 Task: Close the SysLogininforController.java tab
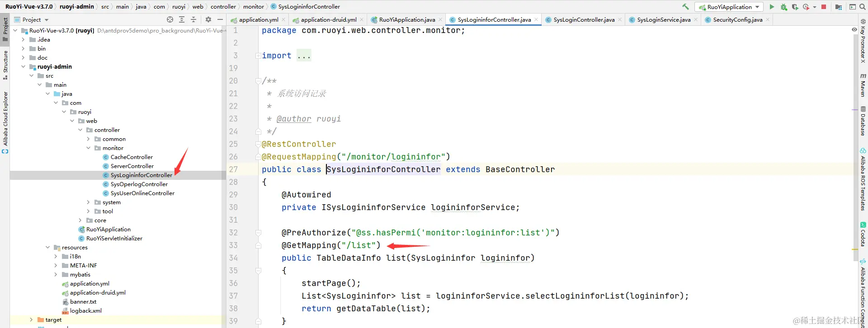(536, 19)
